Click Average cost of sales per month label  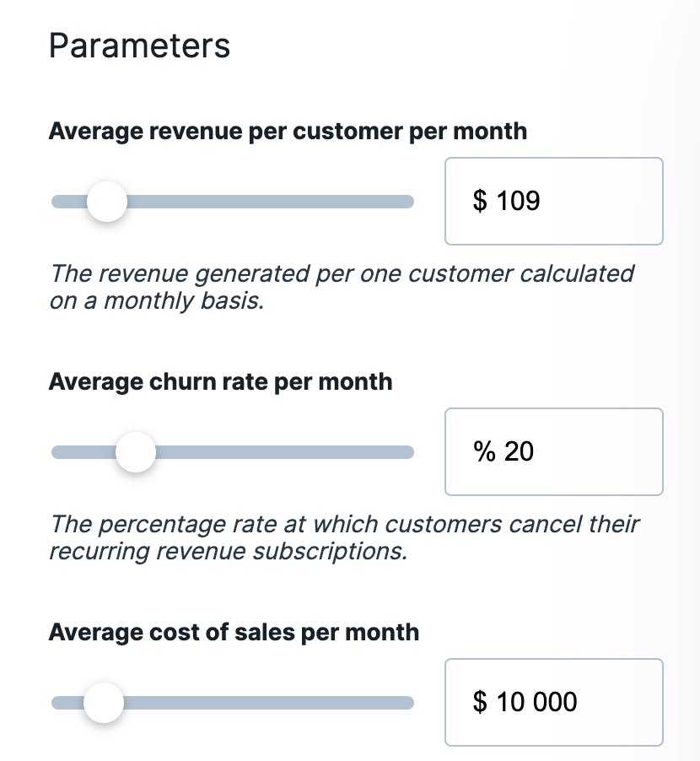[234, 633]
